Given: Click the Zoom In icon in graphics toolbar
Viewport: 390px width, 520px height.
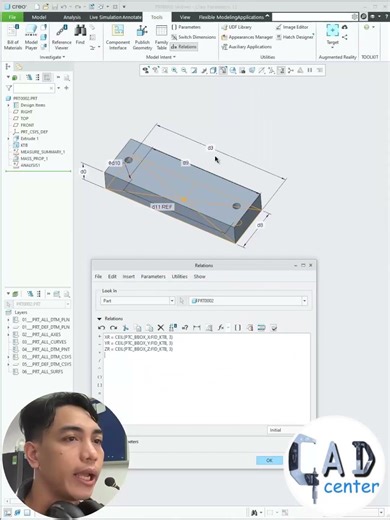Looking at the screenshot, I should tap(174, 70).
